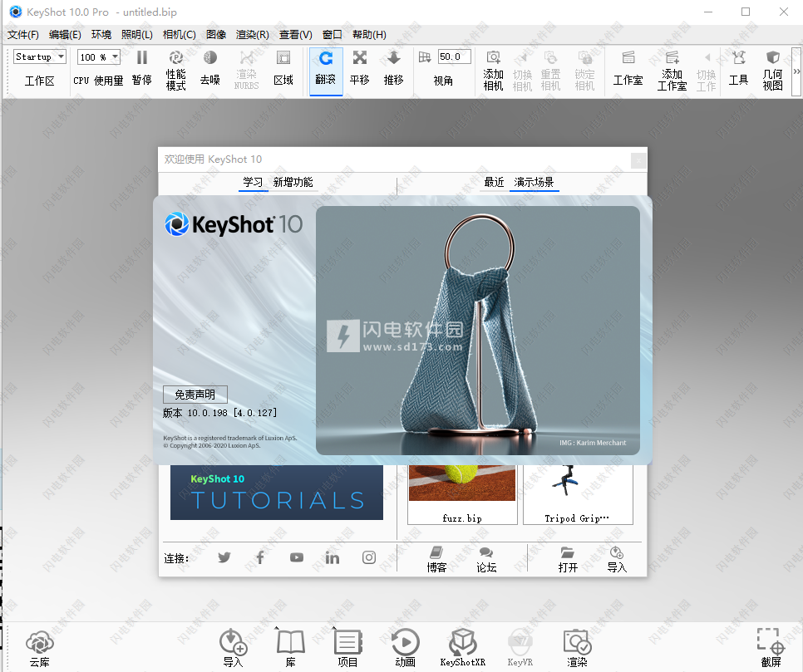Open the 帮助(H) menu
803x672 pixels.
[369, 35]
